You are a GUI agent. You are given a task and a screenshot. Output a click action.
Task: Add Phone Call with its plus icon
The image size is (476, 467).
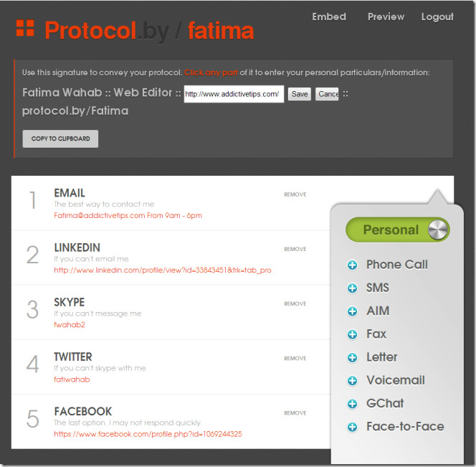[352, 265]
